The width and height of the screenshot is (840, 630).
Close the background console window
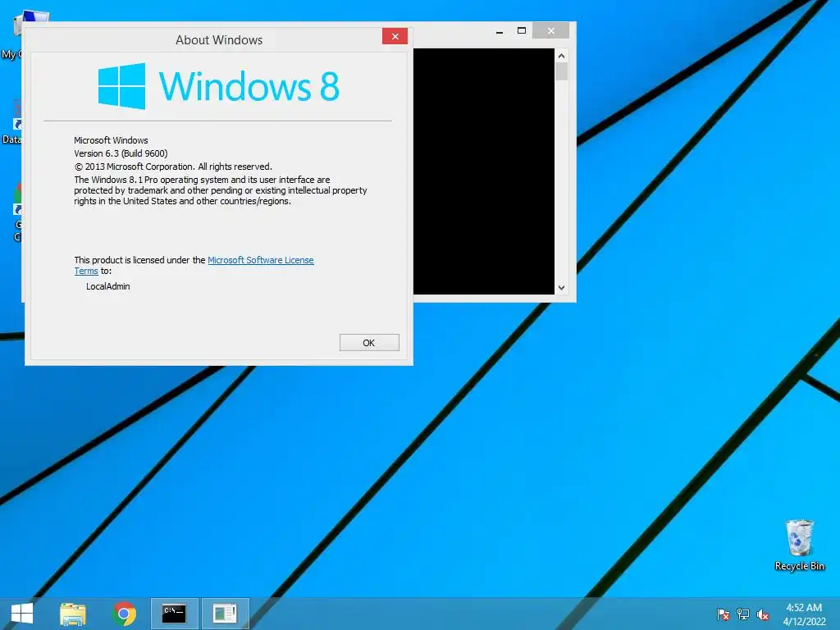550,31
